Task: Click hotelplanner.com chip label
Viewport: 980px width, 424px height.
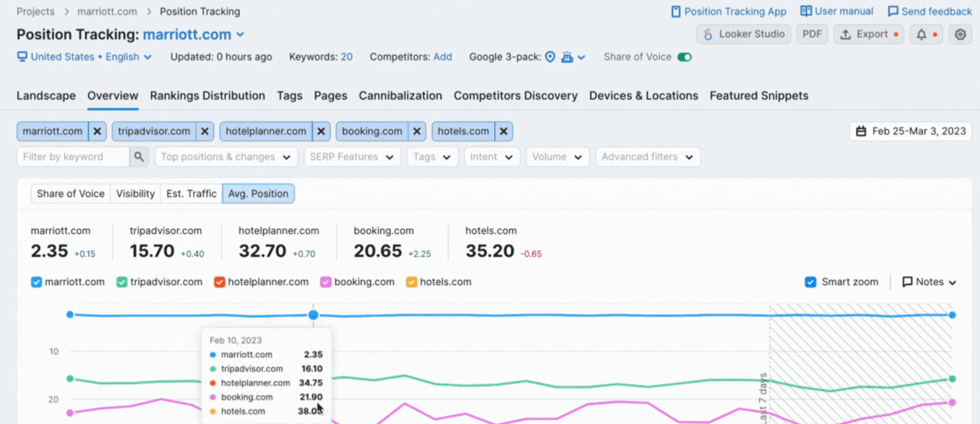Action: pyautogui.click(x=266, y=131)
